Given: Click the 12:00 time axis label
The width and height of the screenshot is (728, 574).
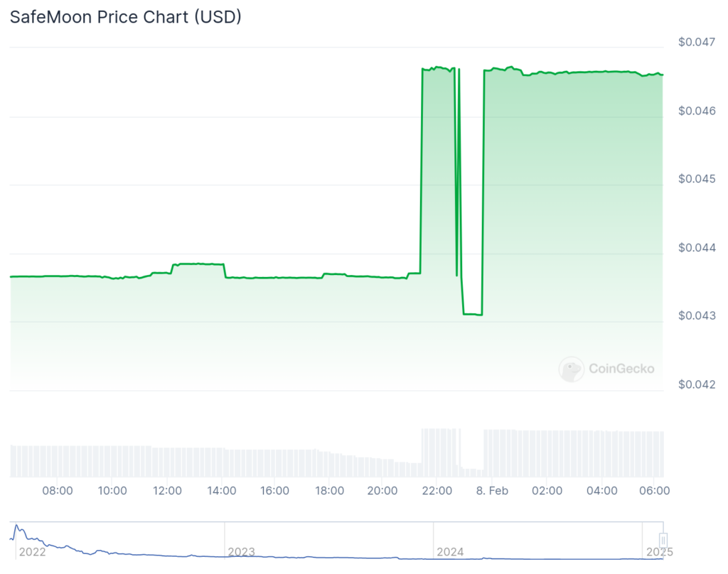Looking at the screenshot, I should coord(167,490).
